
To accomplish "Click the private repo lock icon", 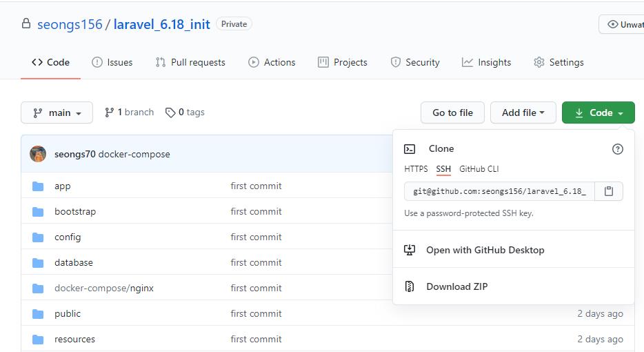I will [26, 23].
